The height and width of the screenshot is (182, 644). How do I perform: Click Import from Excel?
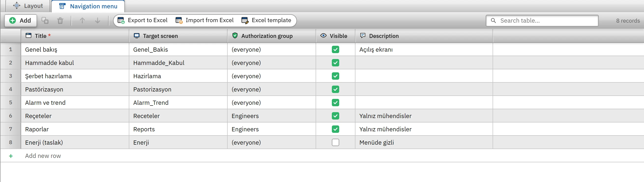(x=205, y=20)
